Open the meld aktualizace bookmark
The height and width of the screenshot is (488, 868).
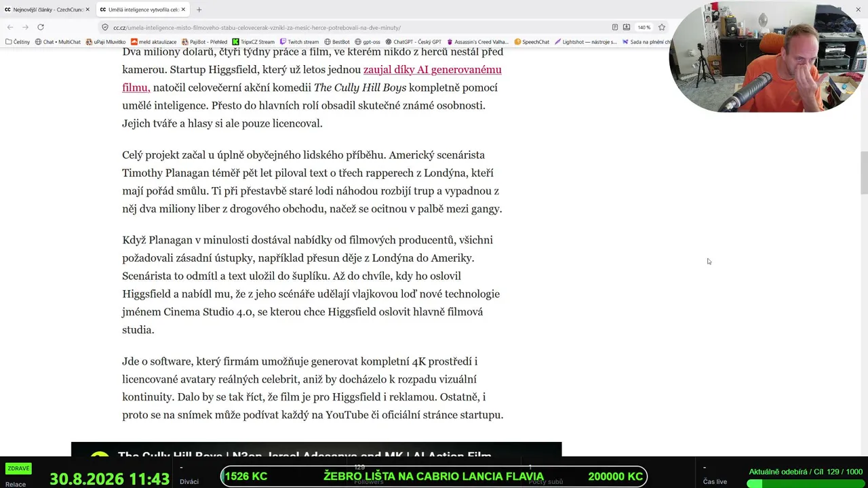pos(153,42)
